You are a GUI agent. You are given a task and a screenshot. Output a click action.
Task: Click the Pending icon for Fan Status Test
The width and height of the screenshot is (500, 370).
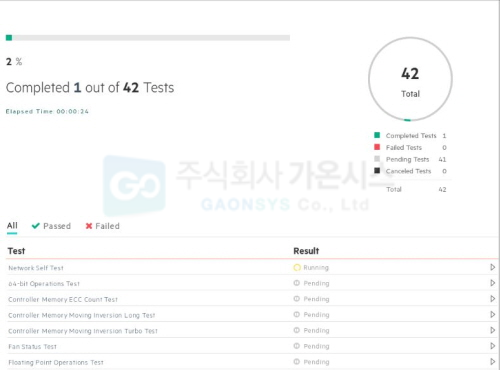[297, 346]
